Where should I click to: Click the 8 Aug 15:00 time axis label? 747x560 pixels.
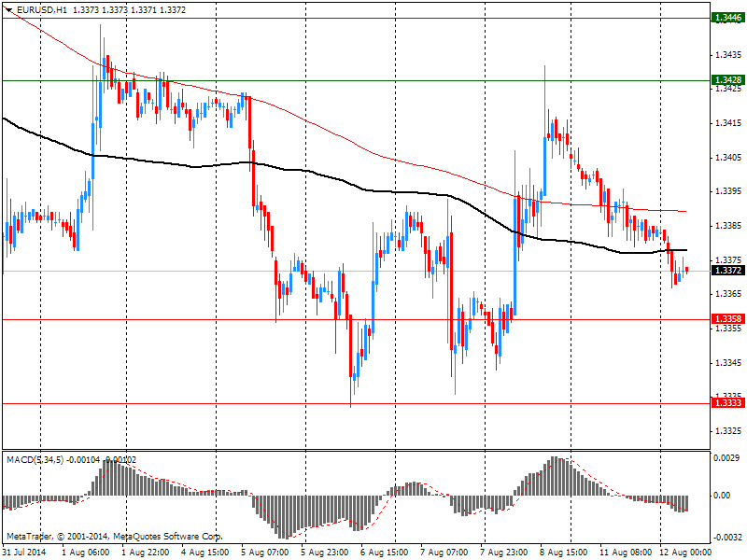pyautogui.click(x=564, y=553)
